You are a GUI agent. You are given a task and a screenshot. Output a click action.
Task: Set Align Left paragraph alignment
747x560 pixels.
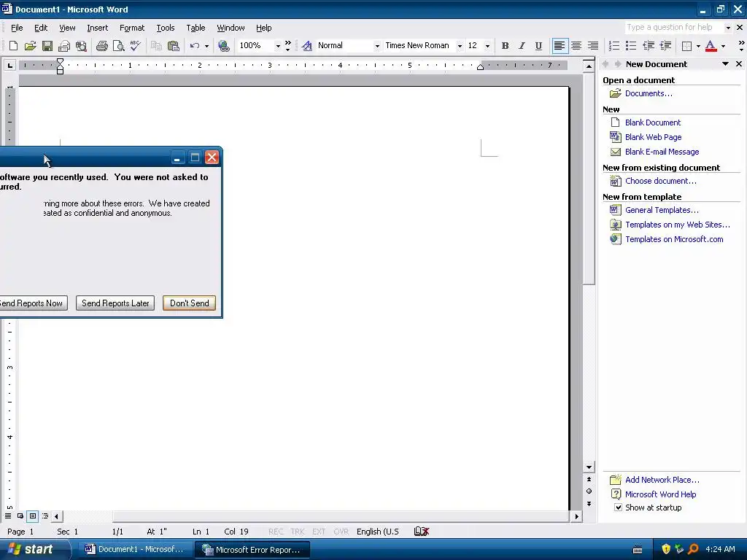pyautogui.click(x=560, y=46)
